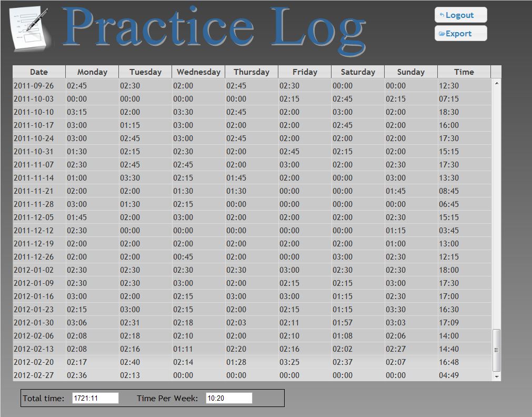This screenshot has height=417, width=532.
Task: Click the 04:49 weekly time total
Action: pos(449,375)
